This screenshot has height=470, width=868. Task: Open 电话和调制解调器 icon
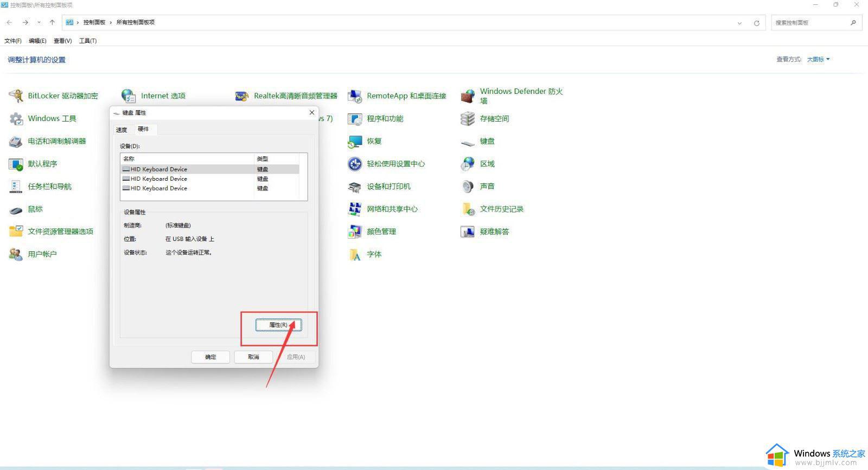click(x=16, y=141)
